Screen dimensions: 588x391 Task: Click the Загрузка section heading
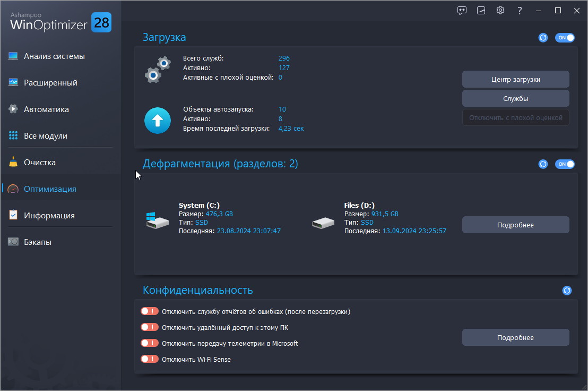165,38
